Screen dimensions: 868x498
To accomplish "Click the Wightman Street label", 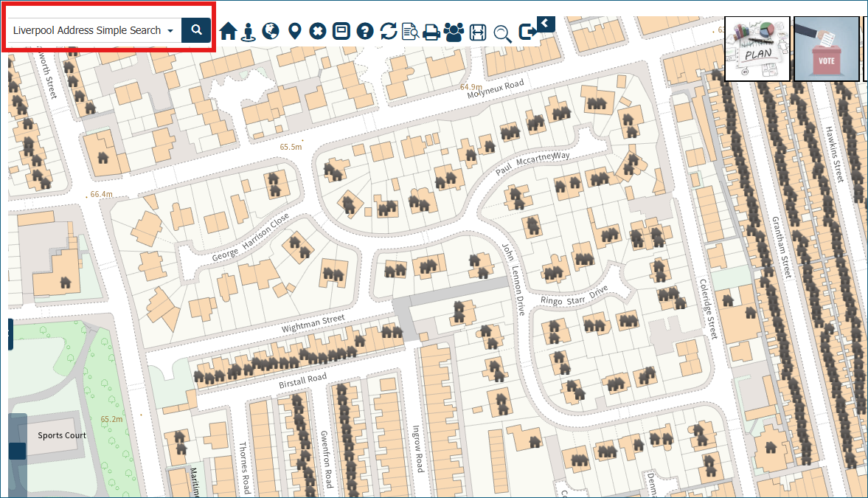I will (313, 323).
